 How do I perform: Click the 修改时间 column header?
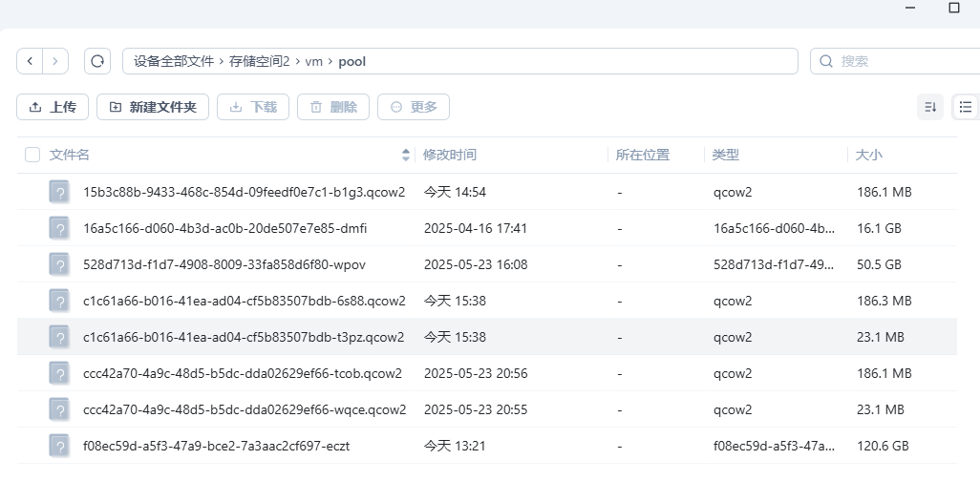(450, 155)
